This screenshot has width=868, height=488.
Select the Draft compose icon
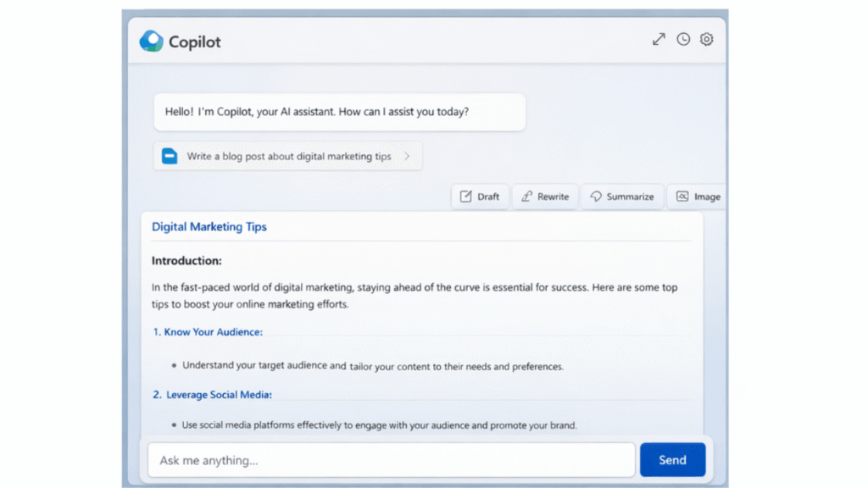coord(467,196)
